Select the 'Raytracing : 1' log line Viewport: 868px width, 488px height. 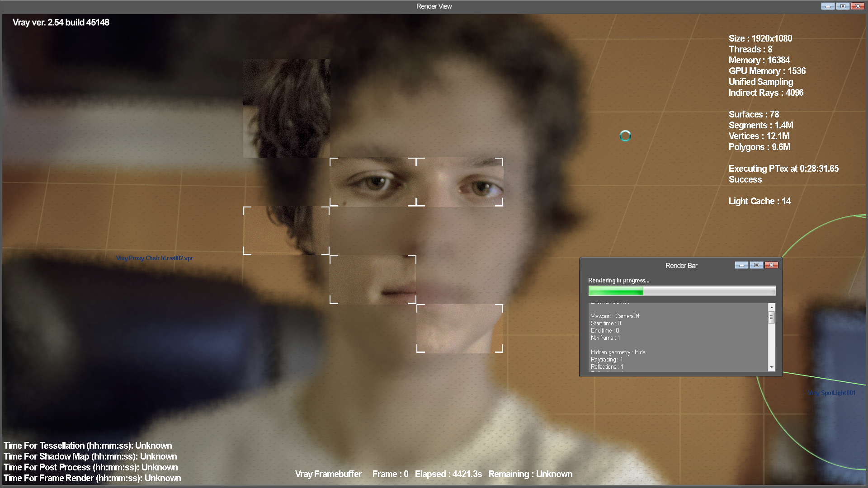[607, 360]
